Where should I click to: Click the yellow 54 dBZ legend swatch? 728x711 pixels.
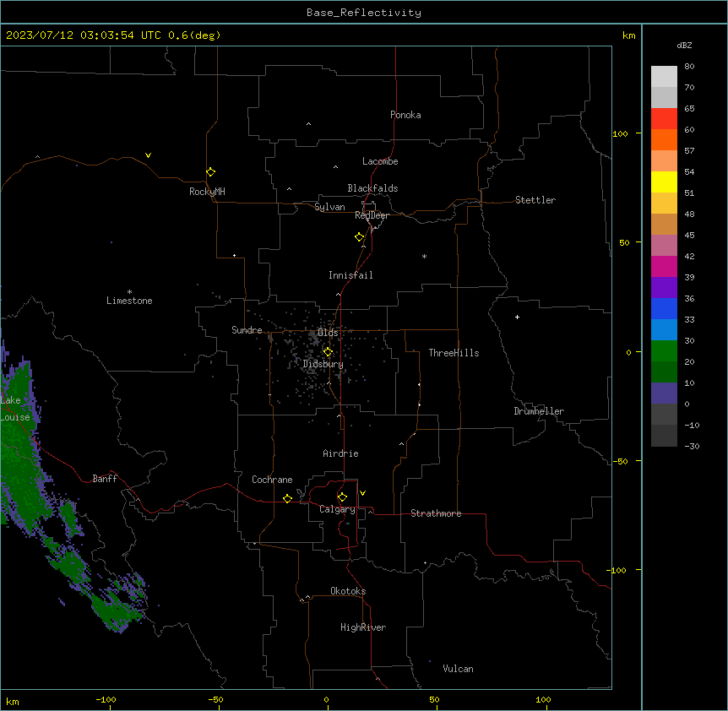click(664, 182)
